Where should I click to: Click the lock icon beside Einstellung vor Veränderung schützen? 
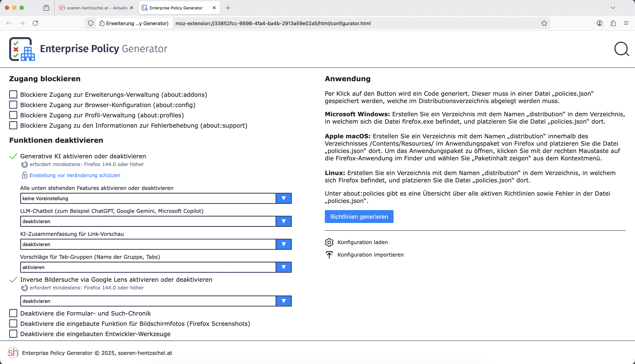(x=25, y=175)
